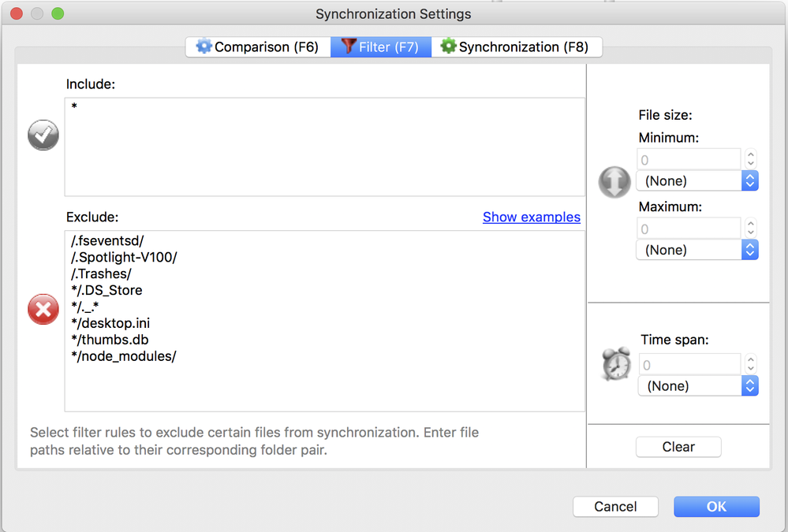
Task: Click the */node_modules/ line in Exclude box
Action: [x=124, y=356]
